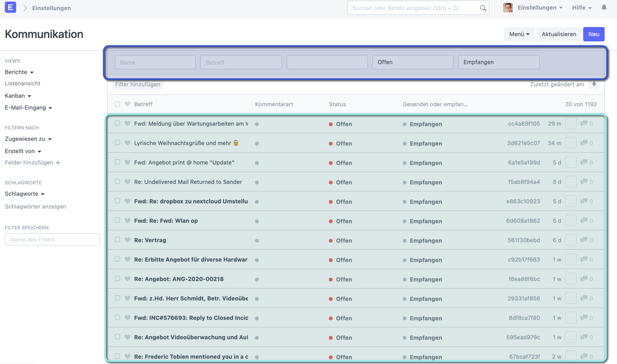Click 'Schlagwörter anzeigen' link
617x364 pixels.
[x=36, y=207]
